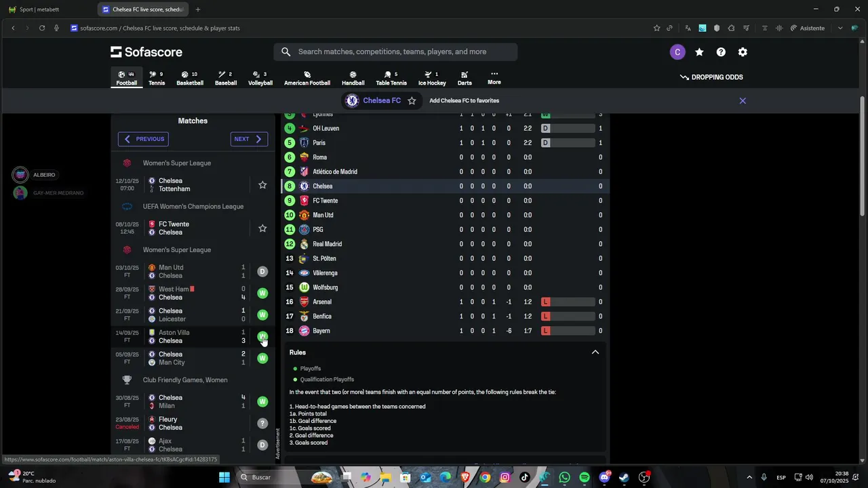The width and height of the screenshot is (868, 488).
Task: Open UEFA Women's Champions League header
Action: coord(193,207)
